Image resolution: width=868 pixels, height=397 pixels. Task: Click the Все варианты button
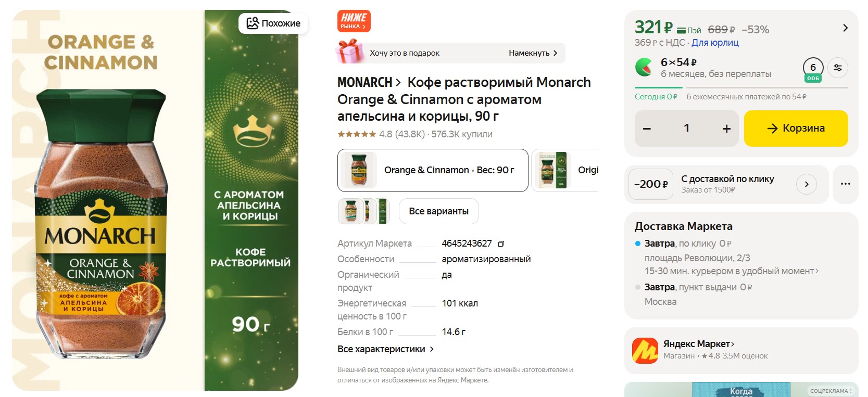click(438, 211)
